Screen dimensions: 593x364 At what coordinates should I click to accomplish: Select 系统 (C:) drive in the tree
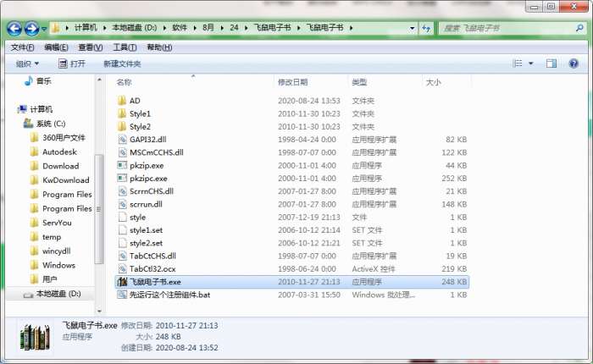(51, 124)
